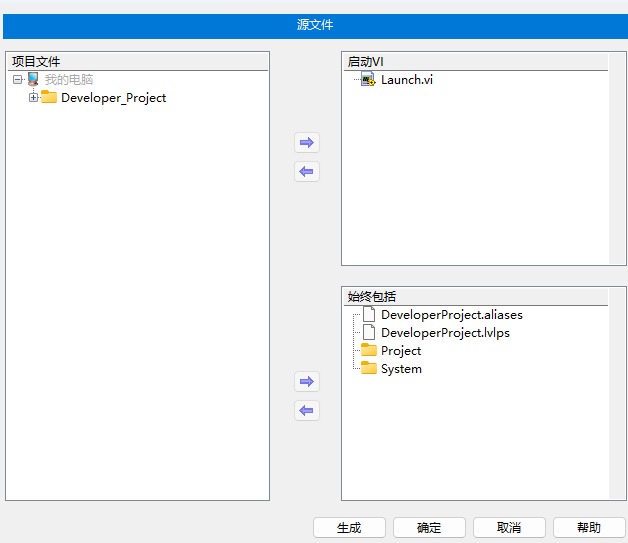The image size is (628, 543).
Task: Click the 始终包括 list header
Action: 476,297
